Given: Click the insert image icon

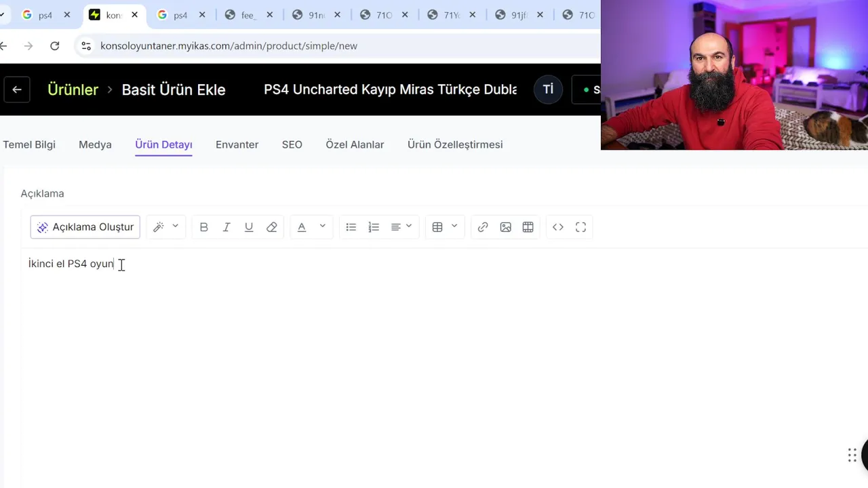Looking at the screenshot, I should [x=505, y=227].
